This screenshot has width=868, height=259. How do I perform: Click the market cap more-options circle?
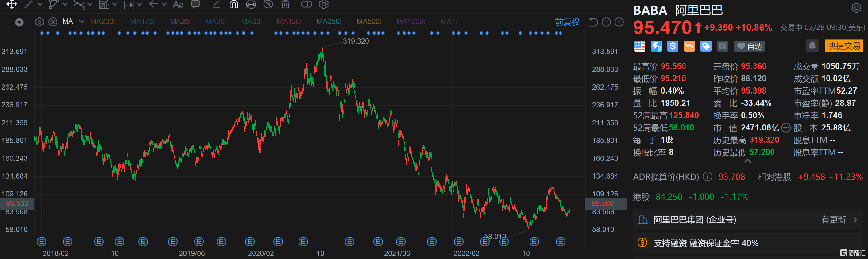[786, 128]
